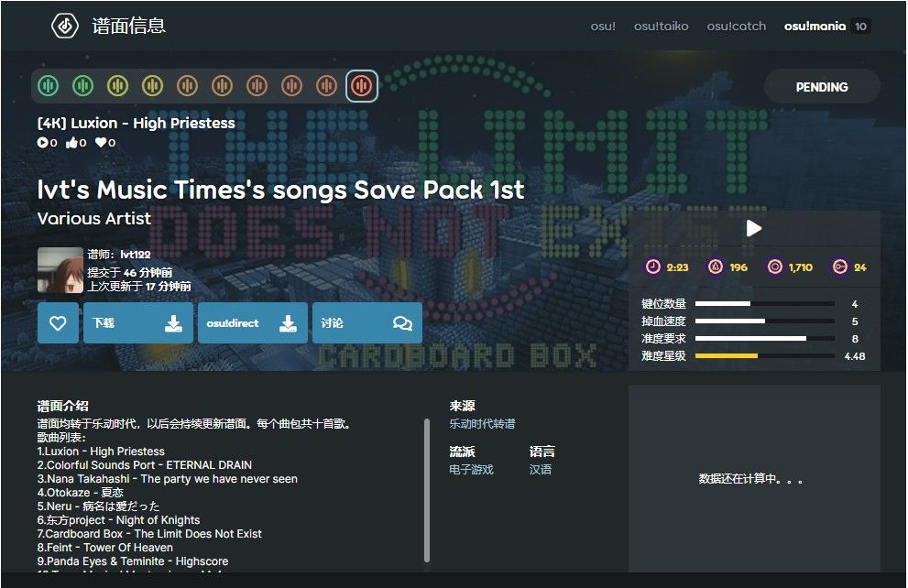Play the beatmap audio preview
Viewport: 908px width, 588px height.
(753, 229)
